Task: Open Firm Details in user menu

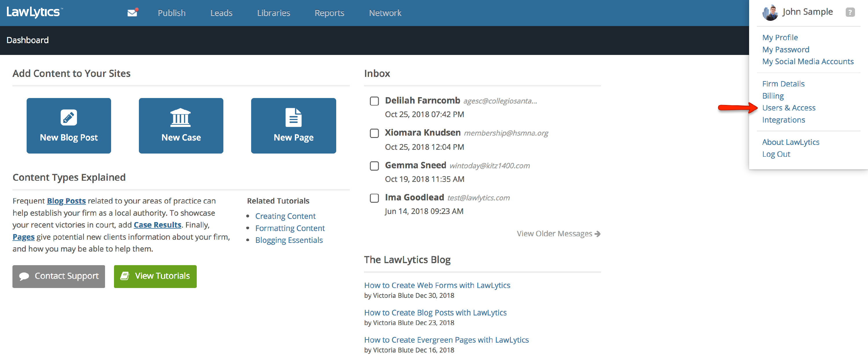Action: click(x=783, y=84)
